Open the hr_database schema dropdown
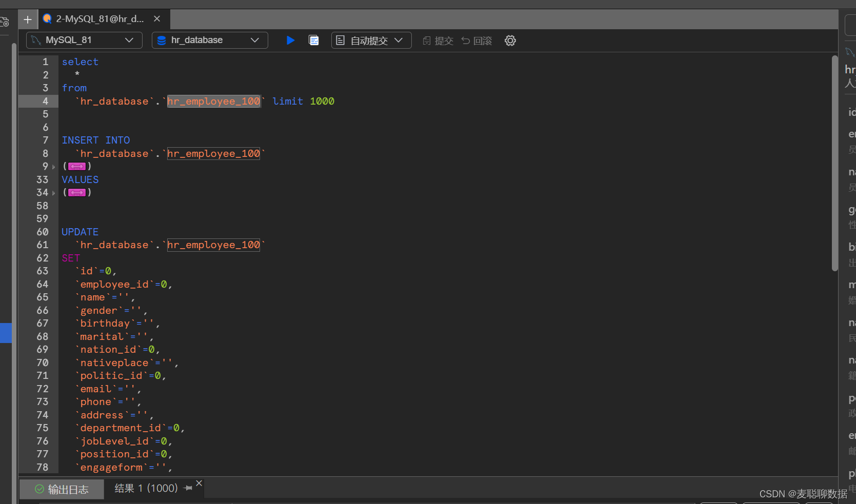This screenshot has height=504, width=856. tap(210, 40)
